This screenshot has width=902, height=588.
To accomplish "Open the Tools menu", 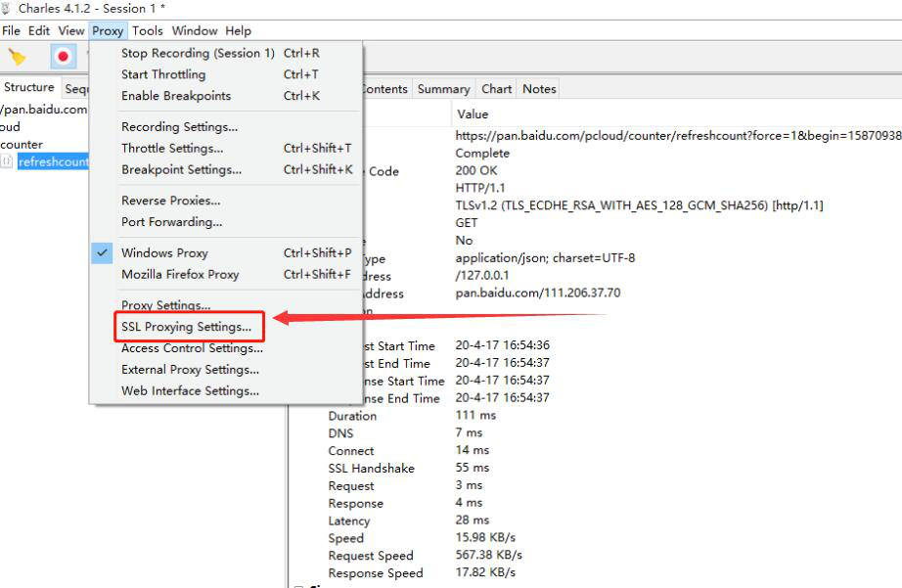I will click(148, 30).
